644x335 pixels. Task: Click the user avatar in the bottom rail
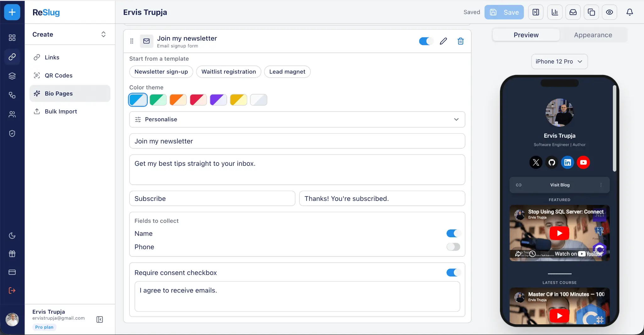pyautogui.click(x=12, y=320)
